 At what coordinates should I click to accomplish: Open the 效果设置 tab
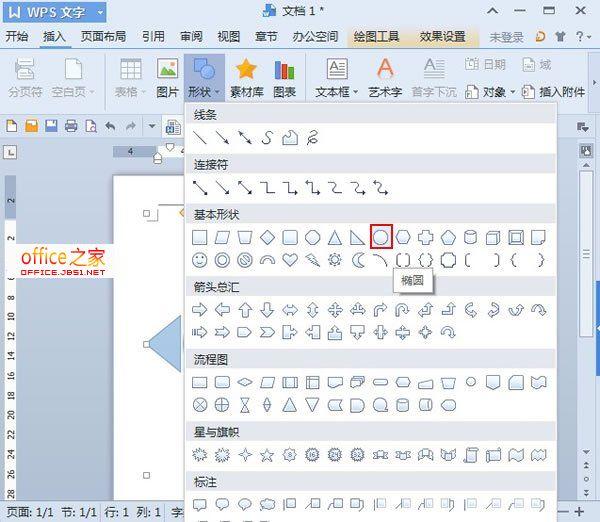(442, 36)
